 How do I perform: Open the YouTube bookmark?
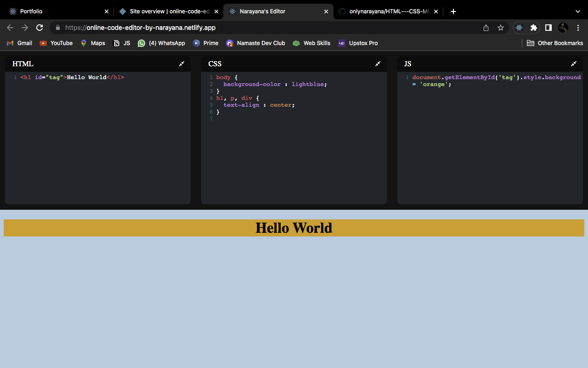56,43
